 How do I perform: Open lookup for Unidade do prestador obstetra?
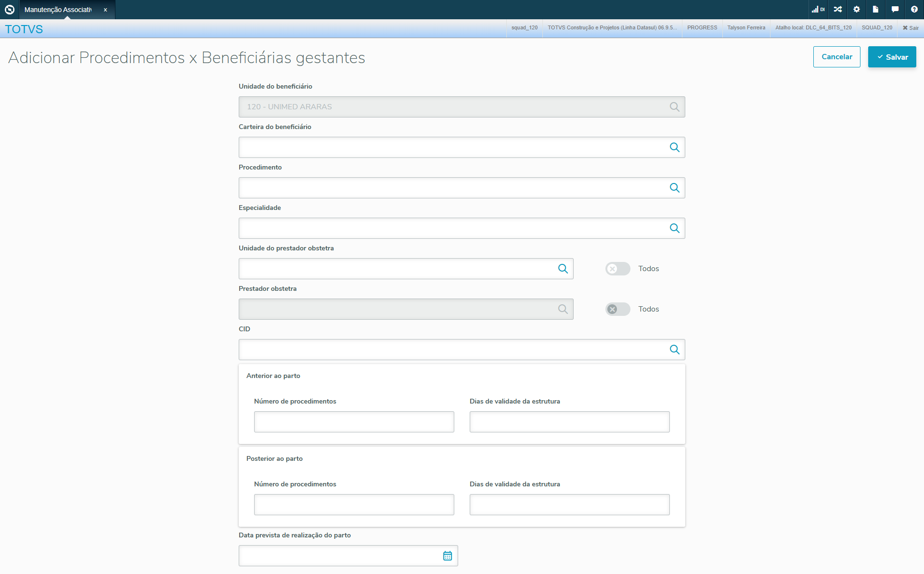pos(563,269)
